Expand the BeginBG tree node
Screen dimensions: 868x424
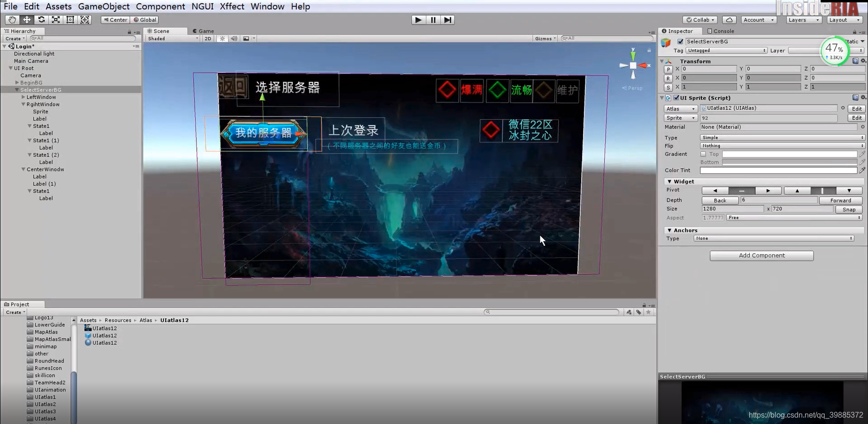17,83
